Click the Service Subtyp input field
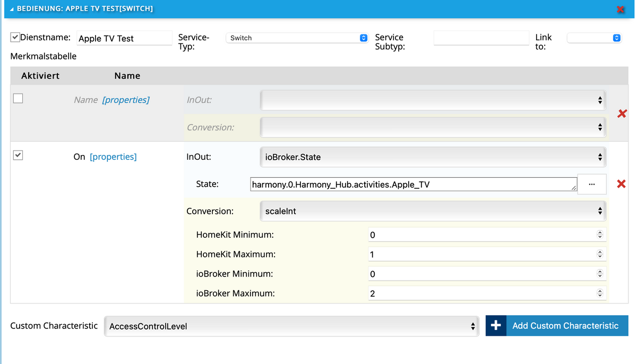 [481, 38]
